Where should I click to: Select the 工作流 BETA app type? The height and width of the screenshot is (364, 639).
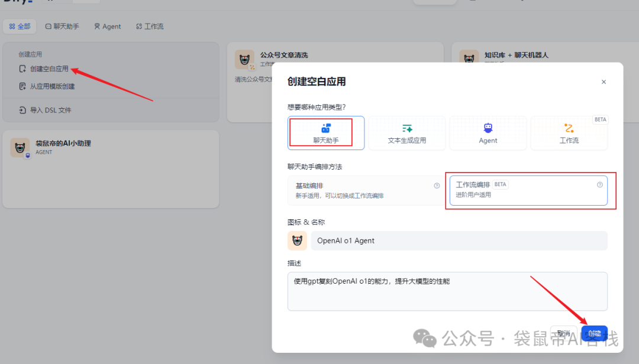(569, 133)
